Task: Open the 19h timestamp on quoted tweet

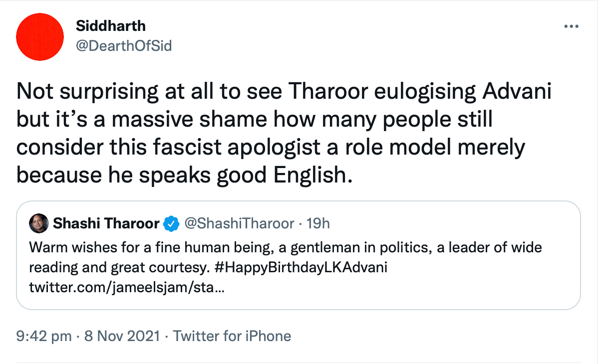Action: tap(318, 224)
